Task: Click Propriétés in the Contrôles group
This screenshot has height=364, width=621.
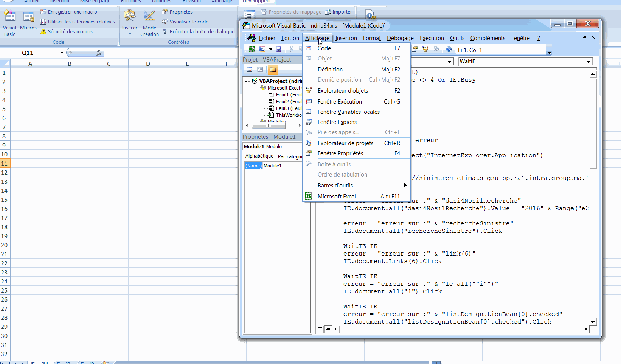Action: pos(177,12)
